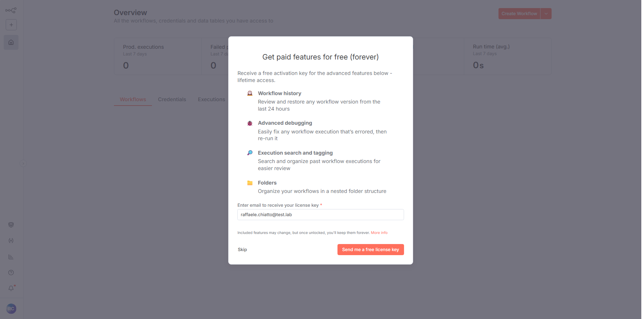Follow the More info link

point(379,233)
